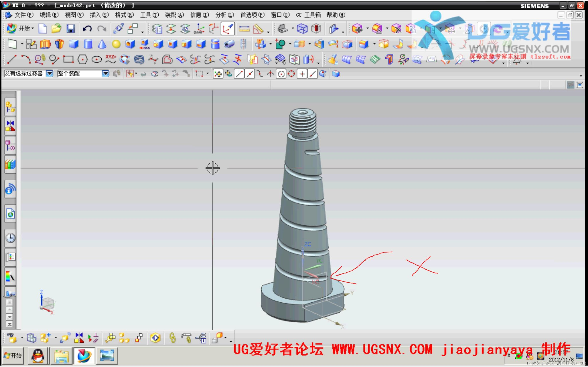The width and height of the screenshot is (588, 367).
Task: Click the Windows 开始 start button
Action: pyautogui.click(x=13, y=356)
